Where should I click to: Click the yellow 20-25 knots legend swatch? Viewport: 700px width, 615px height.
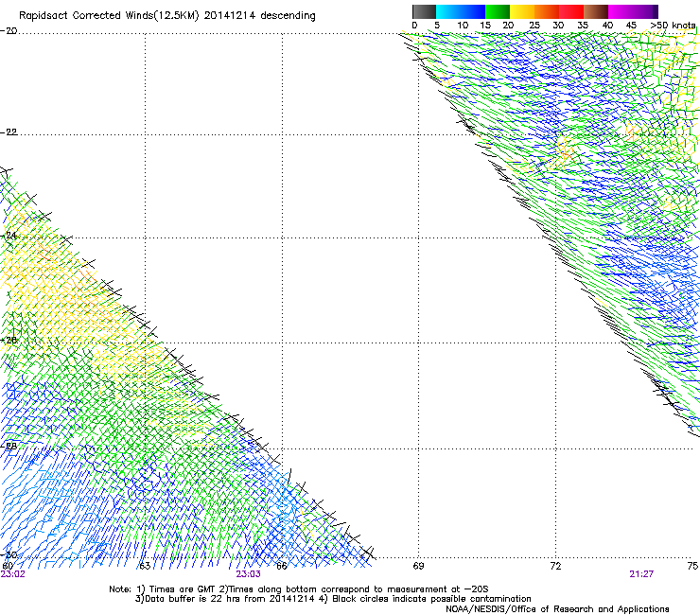click(522, 11)
